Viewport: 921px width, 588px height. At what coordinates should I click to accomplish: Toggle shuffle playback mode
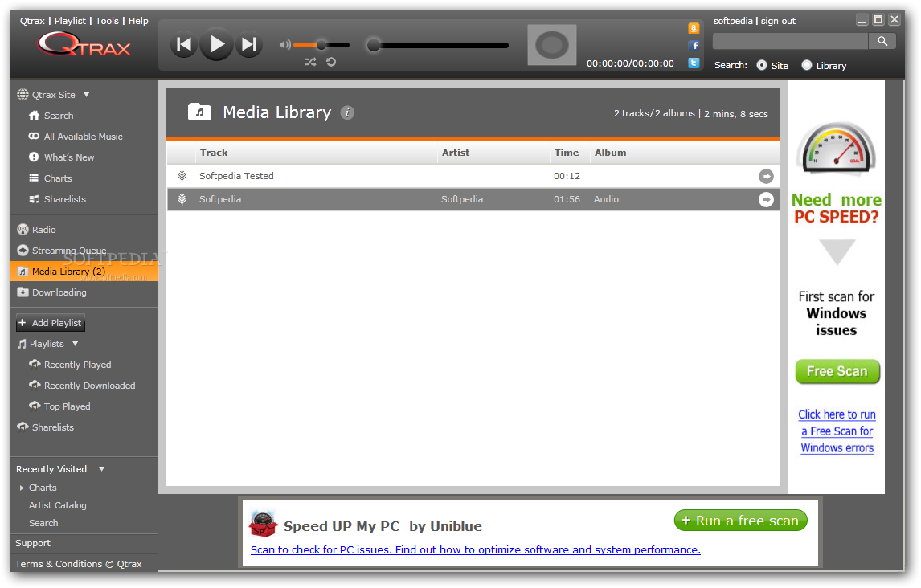click(311, 62)
